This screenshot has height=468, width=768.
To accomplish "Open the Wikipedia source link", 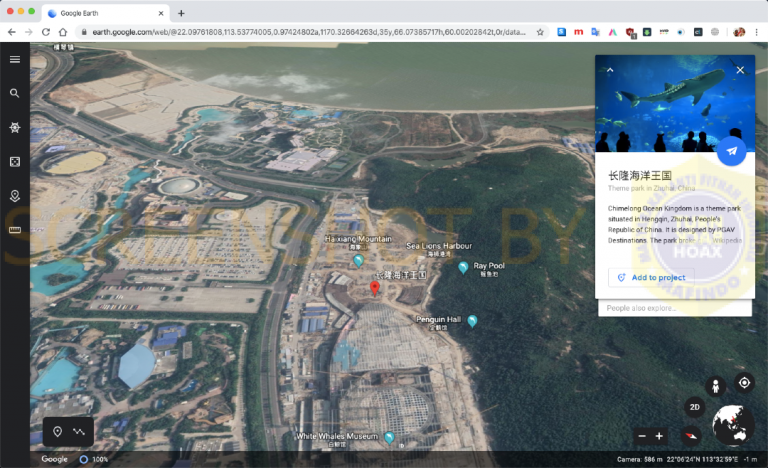I will 726,241.
